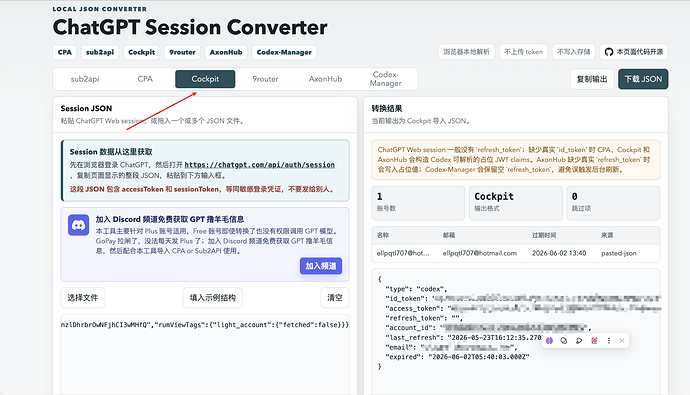This screenshot has width=690, height=395.
Task: Click the 选择文件 button
Action: 83,298
